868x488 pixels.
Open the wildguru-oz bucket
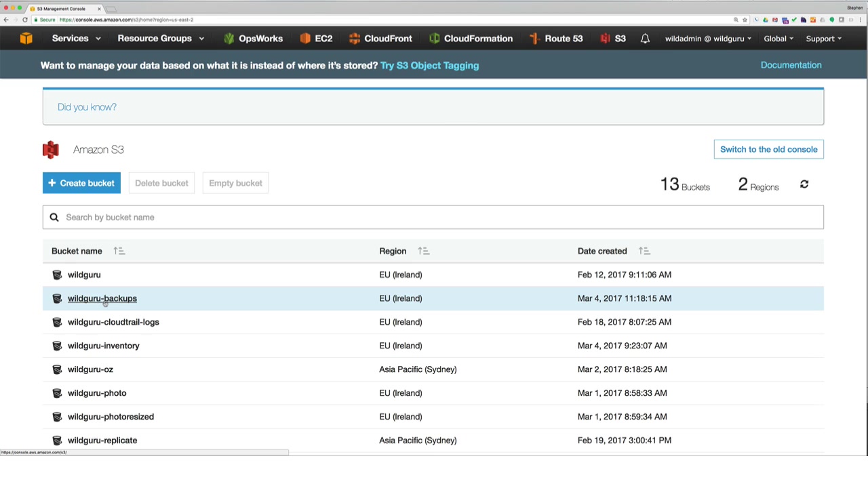(90, 370)
